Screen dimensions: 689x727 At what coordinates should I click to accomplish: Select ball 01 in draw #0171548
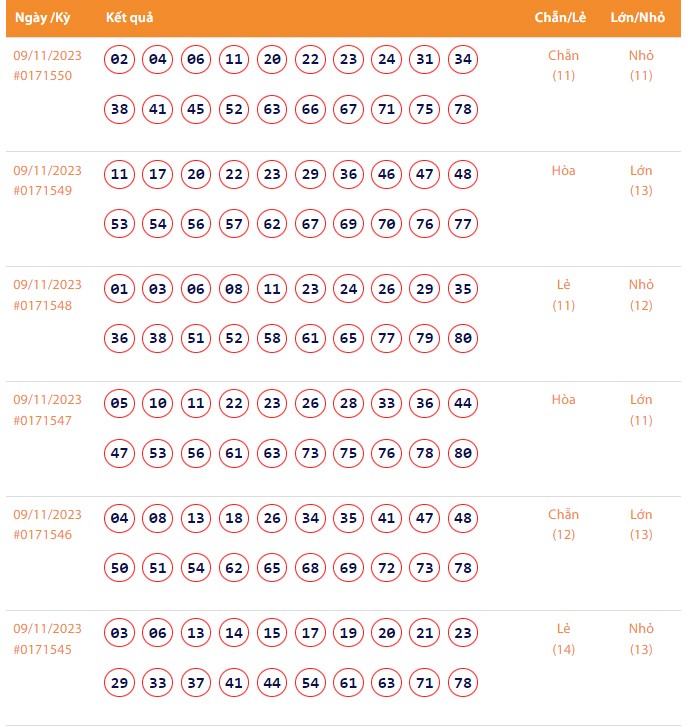click(120, 290)
